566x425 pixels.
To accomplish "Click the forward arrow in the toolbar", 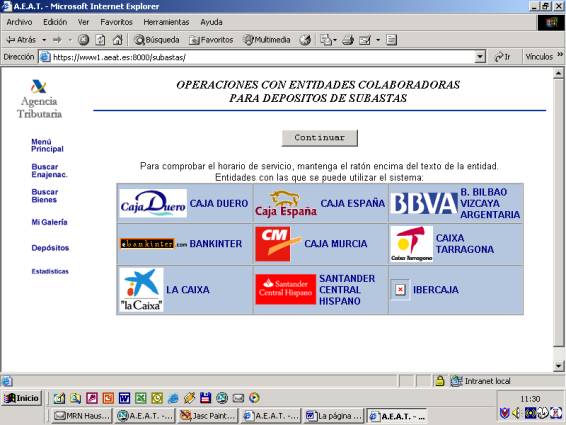I will click(x=57, y=40).
